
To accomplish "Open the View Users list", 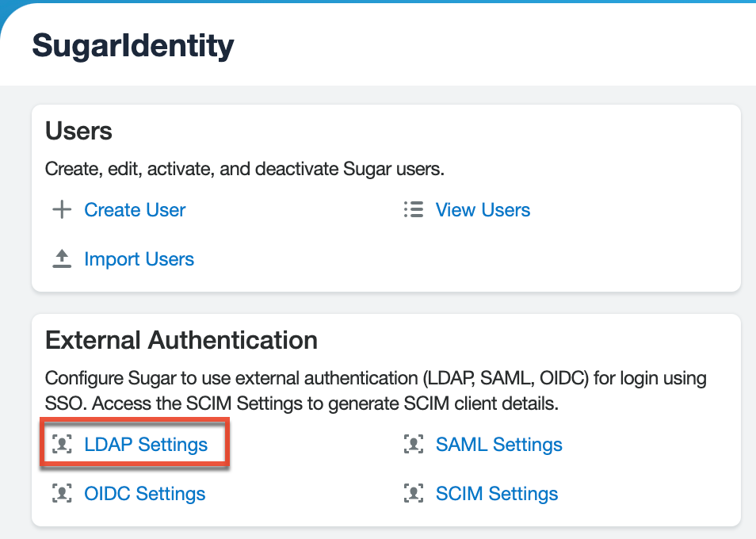I will coord(483,209).
